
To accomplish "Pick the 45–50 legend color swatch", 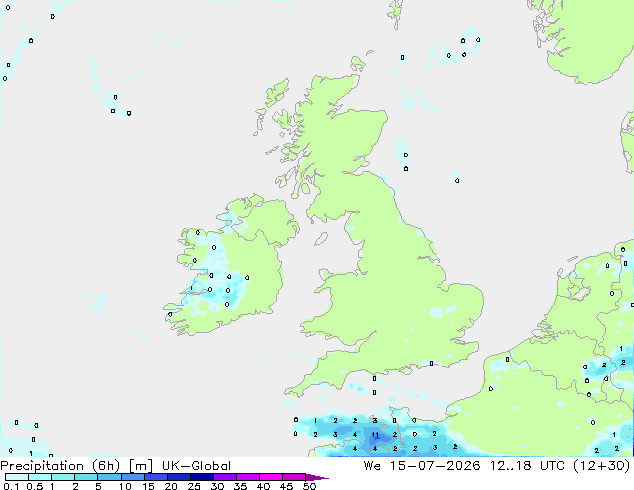I will [294, 477].
